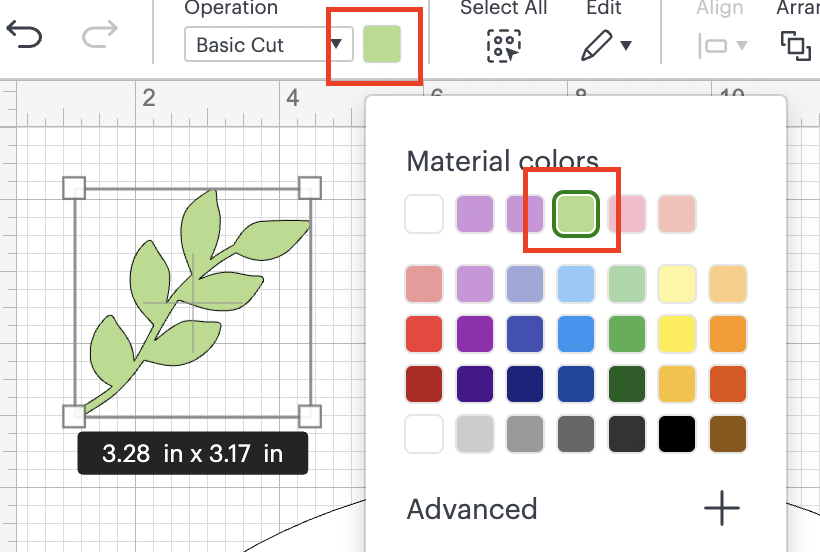Click the Arrange layers icon

(795, 45)
